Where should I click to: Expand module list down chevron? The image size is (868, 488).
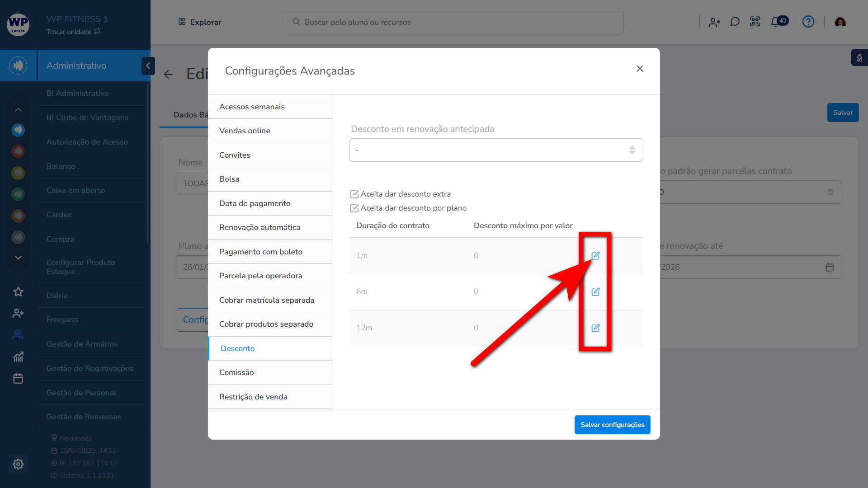(x=18, y=258)
